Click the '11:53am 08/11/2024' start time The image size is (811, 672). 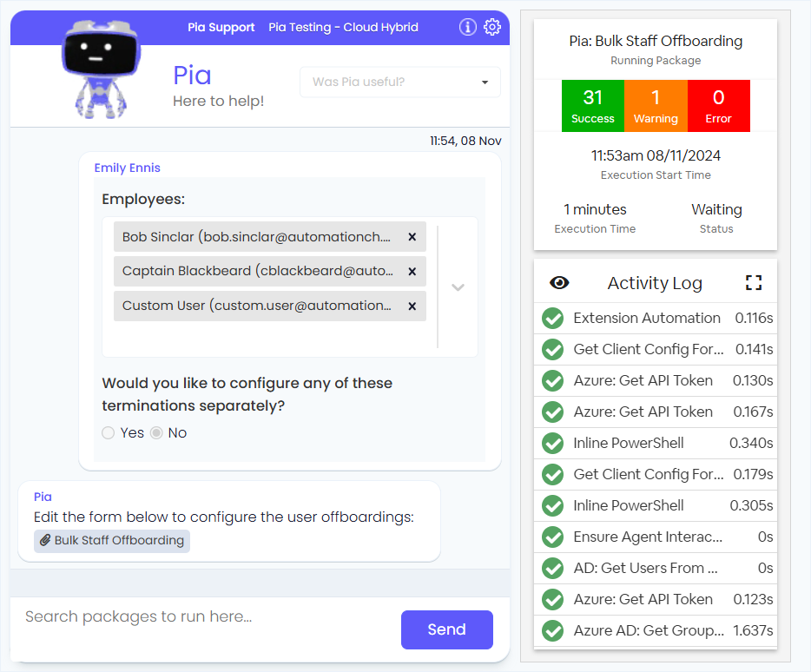656,155
